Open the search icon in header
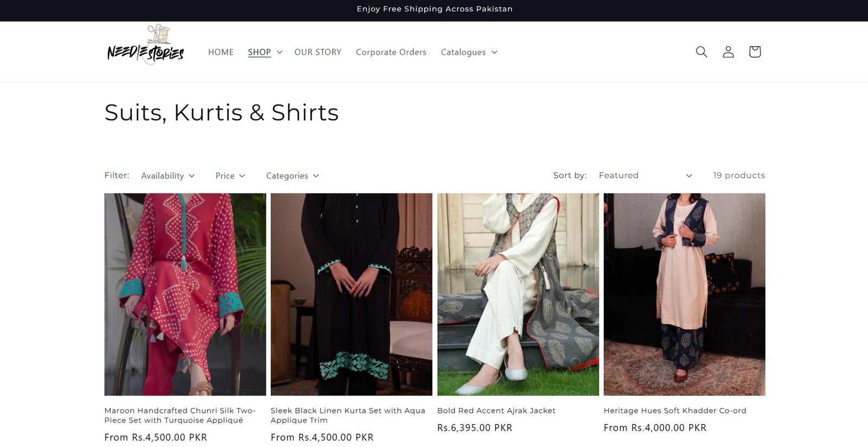 coord(701,52)
